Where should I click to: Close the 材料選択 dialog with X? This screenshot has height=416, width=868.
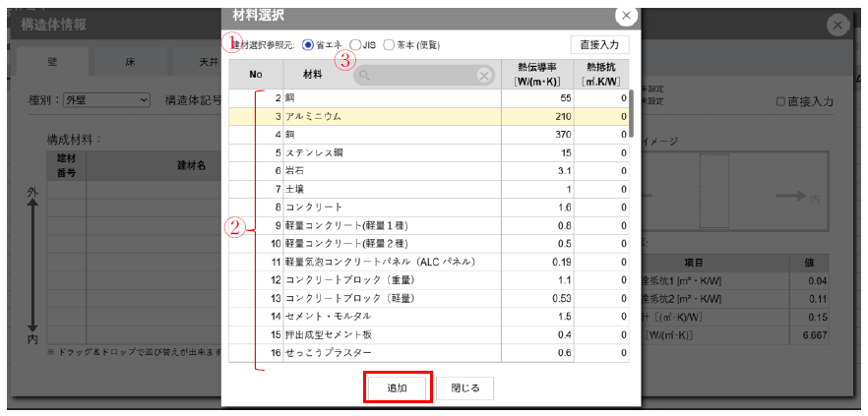tap(626, 16)
